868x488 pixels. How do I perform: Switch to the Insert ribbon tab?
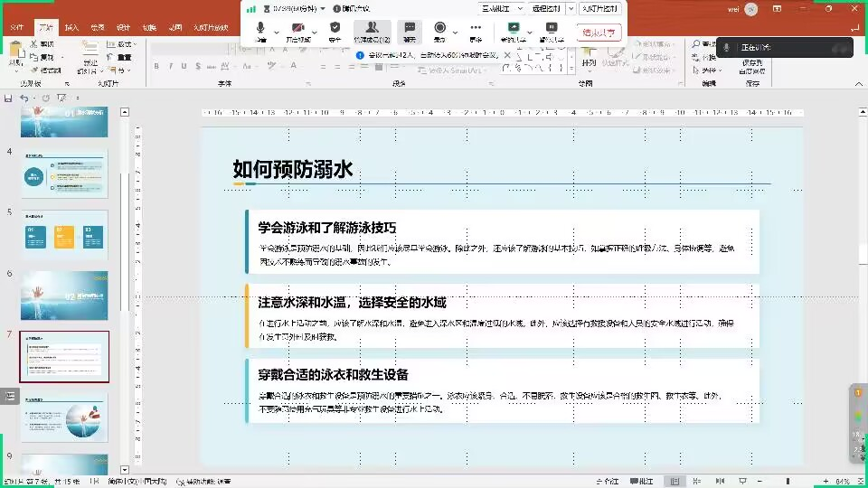[x=71, y=28]
